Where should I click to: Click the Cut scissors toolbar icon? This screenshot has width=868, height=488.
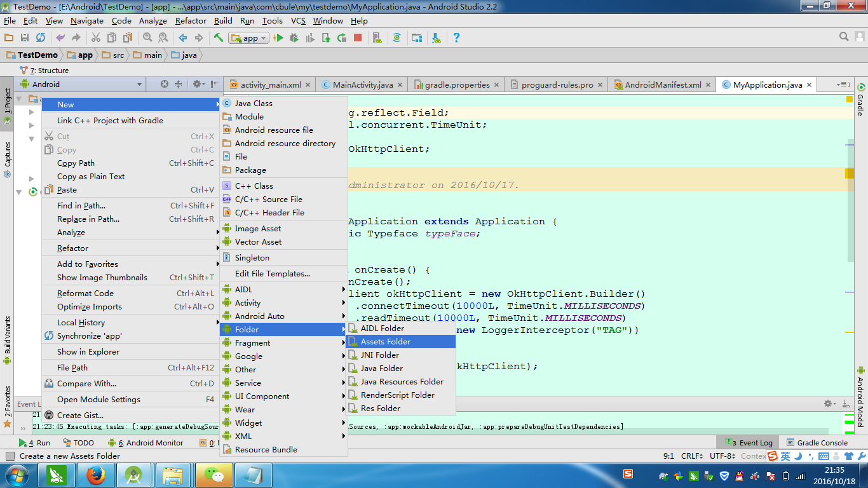coord(96,38)
